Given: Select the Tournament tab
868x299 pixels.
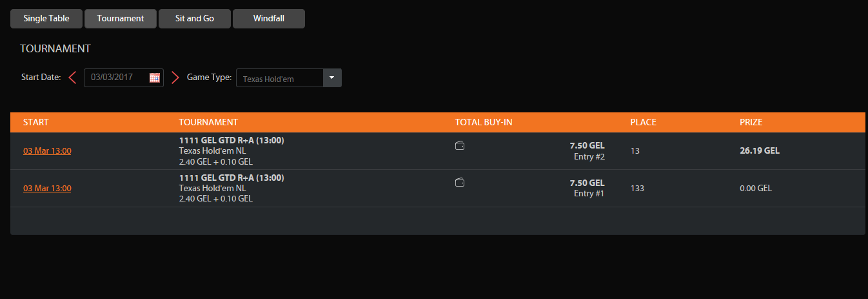Looking at the screenshot, I should click(x=121, y=19).
